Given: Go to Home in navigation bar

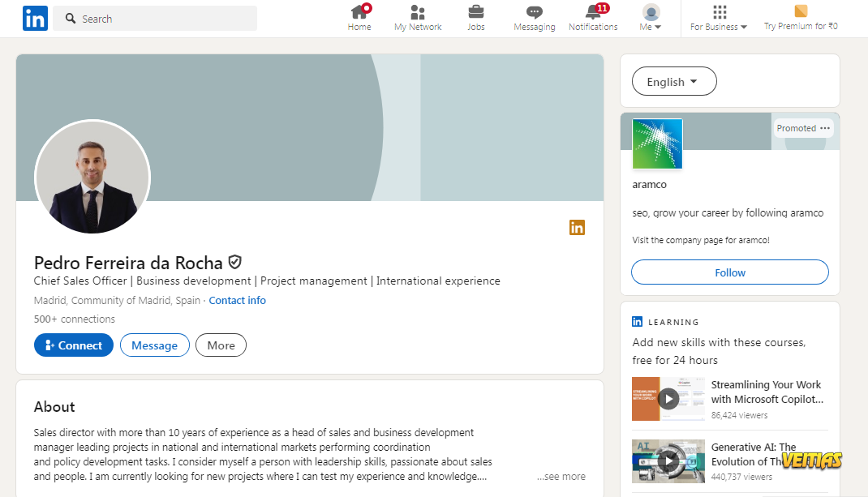Looking at the screenshot, I should (359, 18).
